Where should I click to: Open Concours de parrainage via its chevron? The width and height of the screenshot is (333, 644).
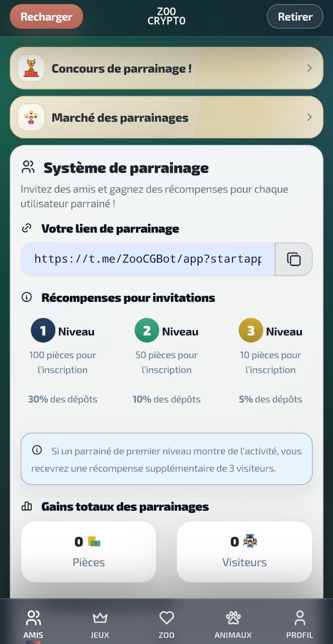tap(309, 68)
